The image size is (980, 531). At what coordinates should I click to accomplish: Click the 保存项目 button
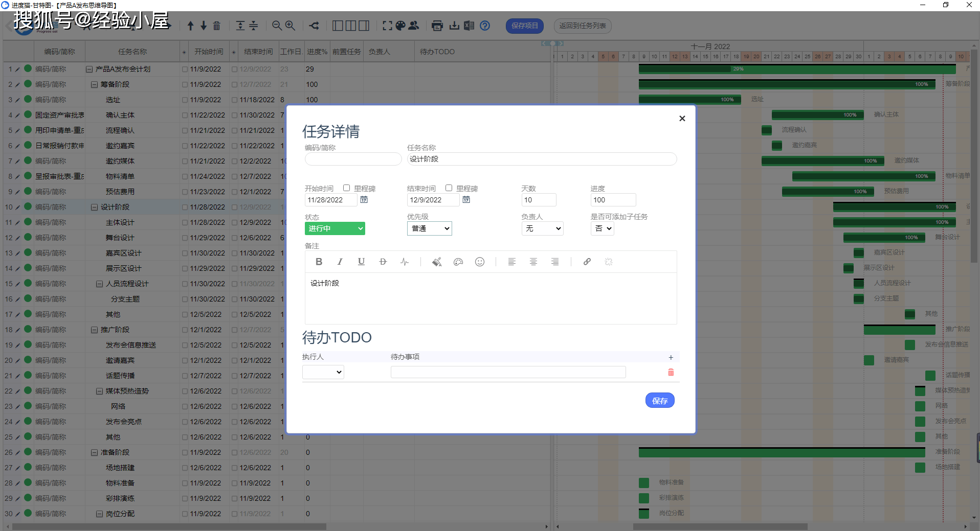pos(524,26)
